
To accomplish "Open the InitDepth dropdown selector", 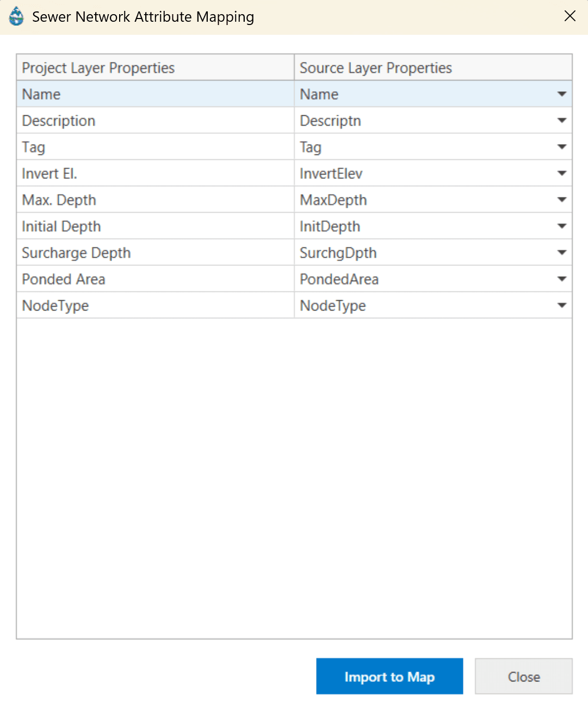I will point(562,226).
